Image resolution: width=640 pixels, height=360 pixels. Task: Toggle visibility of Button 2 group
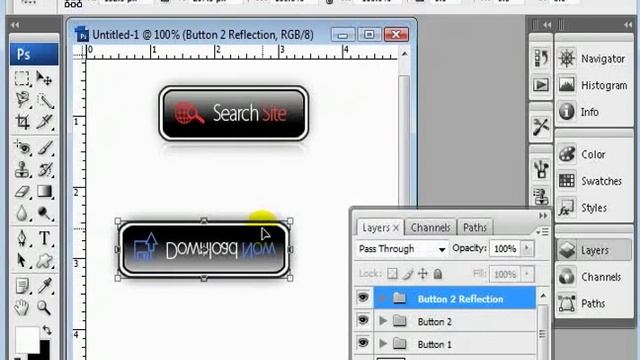coord(363,320)
